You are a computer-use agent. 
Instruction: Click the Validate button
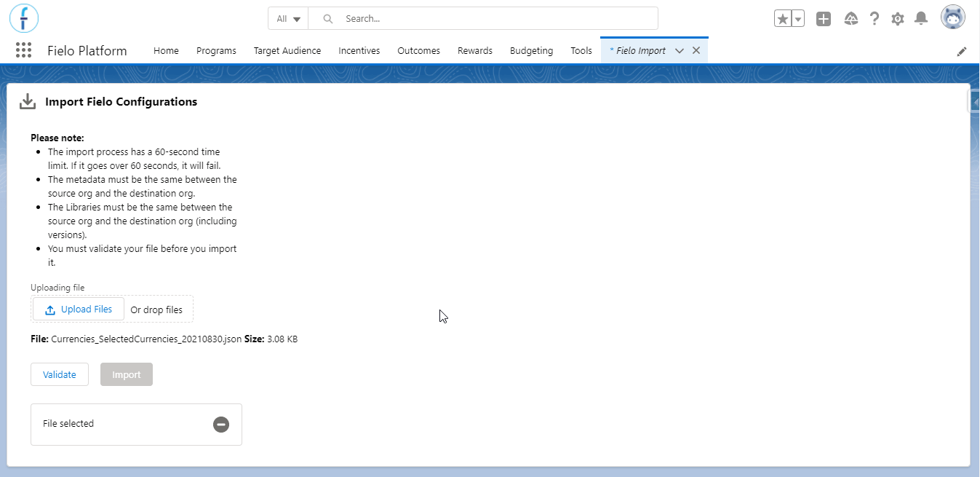pos(60,374)
